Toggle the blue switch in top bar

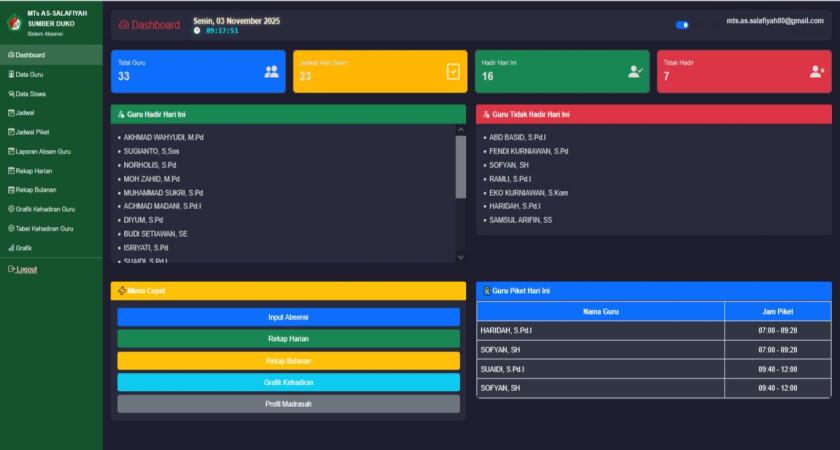682,25
